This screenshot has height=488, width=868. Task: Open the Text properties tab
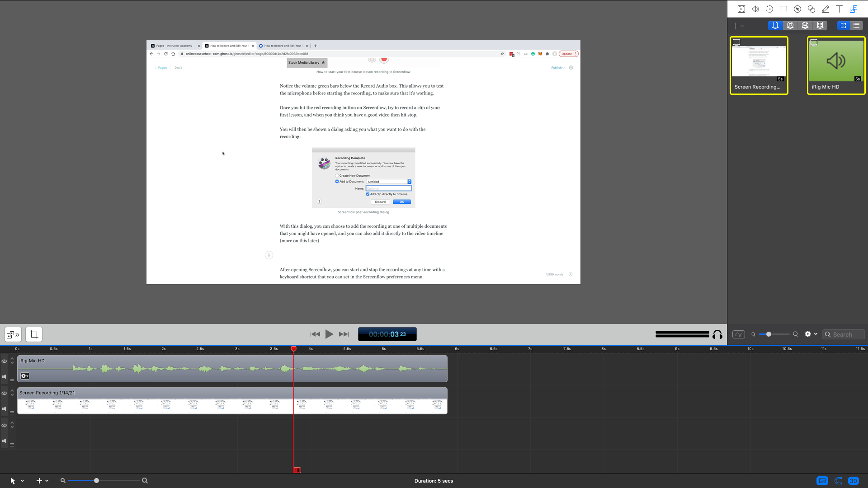pyautogui.click(x=840, y=9)
